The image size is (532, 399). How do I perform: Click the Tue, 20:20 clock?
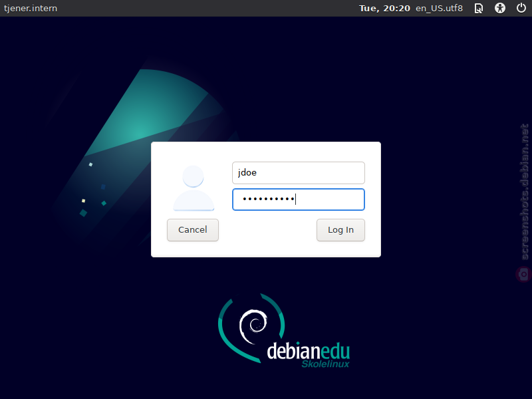point(384,8)
